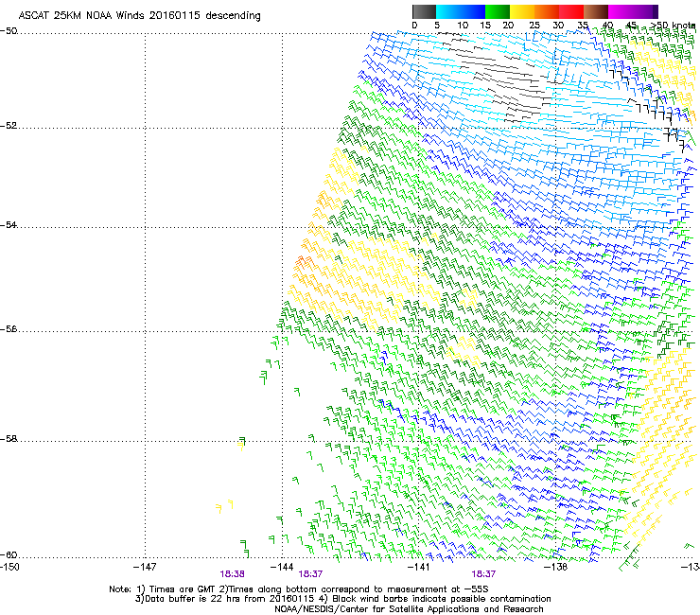Click the purple '18:38' swath timestamp

232,574
